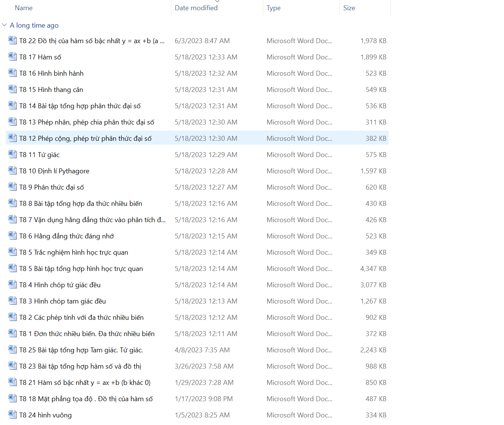Click size value '1,597 KB'
This screenshot has width=504, height=425.
373,171
